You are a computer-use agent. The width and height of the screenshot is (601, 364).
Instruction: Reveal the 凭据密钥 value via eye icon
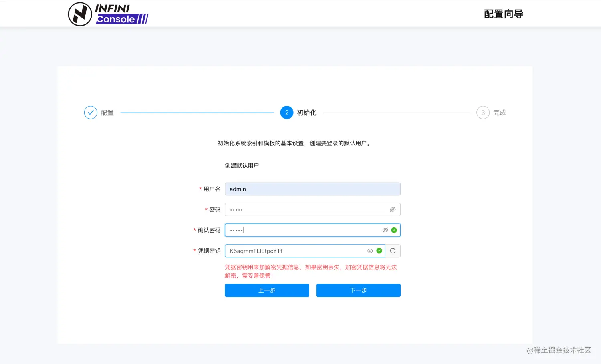click(x=370, y=251)
